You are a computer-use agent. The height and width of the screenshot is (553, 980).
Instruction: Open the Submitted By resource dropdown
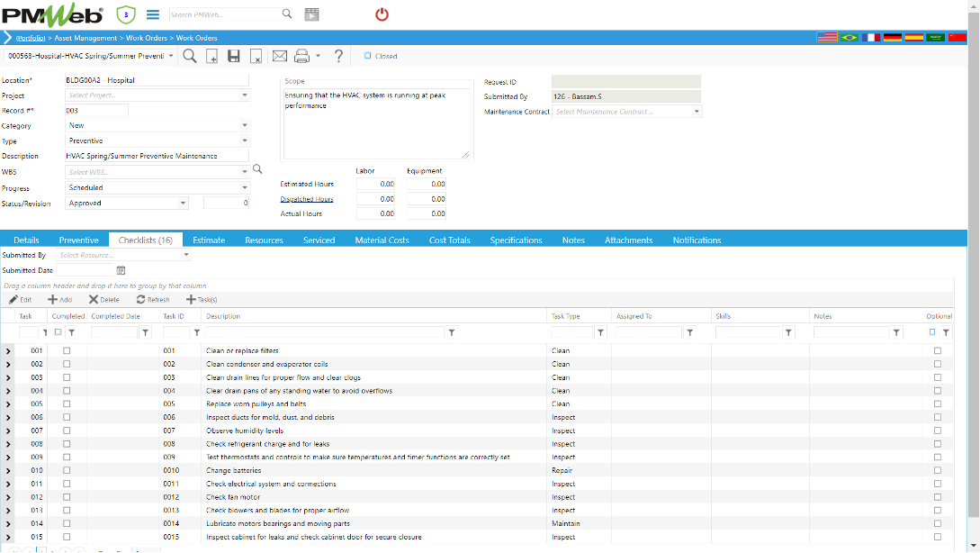coord(185,255)
